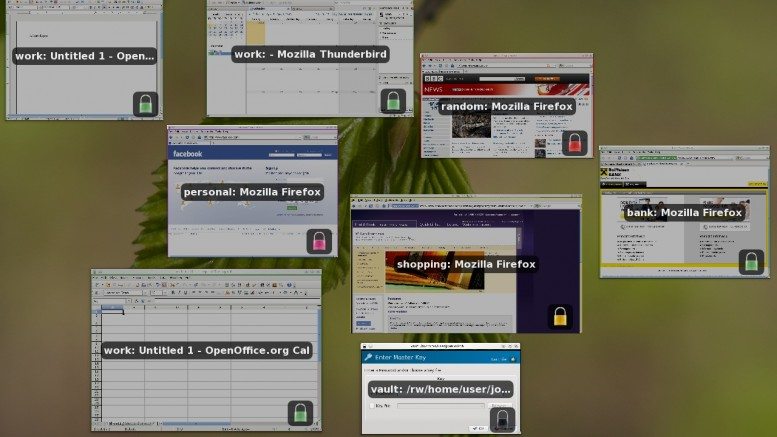777x437 pixels.
Task: Click the black lock icon on vault window
Action: [x=502, y=421]
